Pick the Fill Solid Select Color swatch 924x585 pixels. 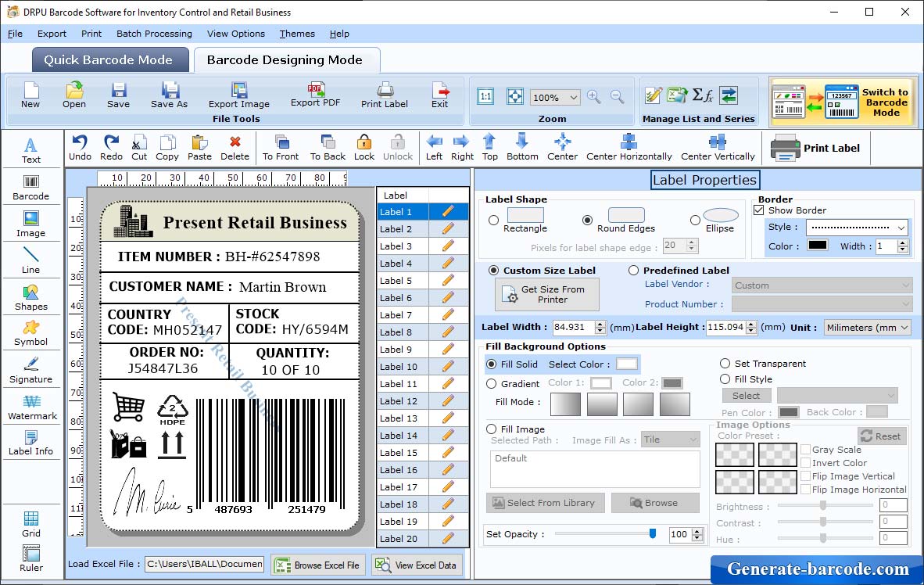point(626,364)
